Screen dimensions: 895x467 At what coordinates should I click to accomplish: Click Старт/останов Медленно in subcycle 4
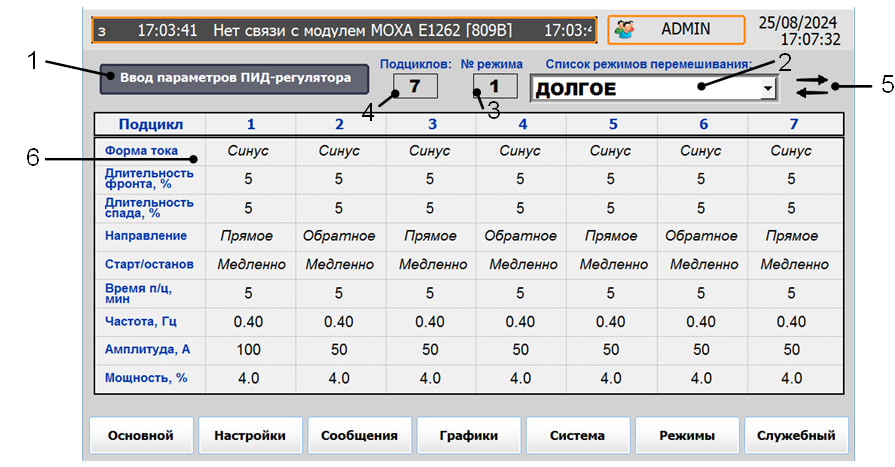coord(523,265)
